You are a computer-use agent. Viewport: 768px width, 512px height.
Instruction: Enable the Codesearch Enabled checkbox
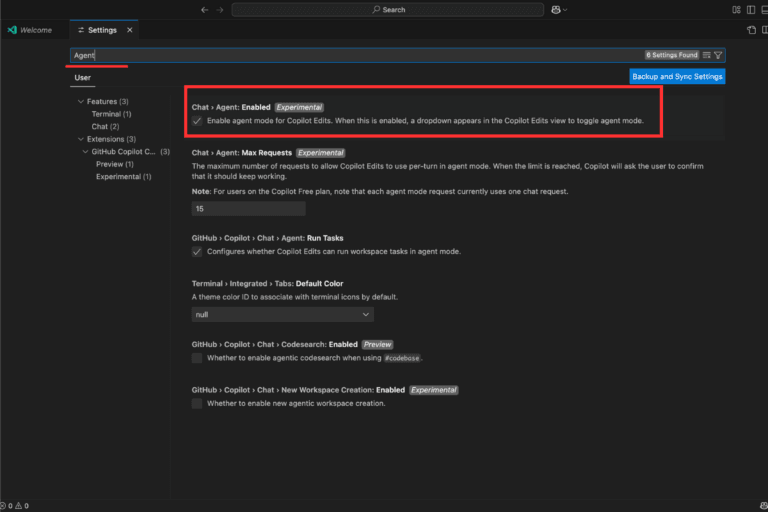pos(197,358)
